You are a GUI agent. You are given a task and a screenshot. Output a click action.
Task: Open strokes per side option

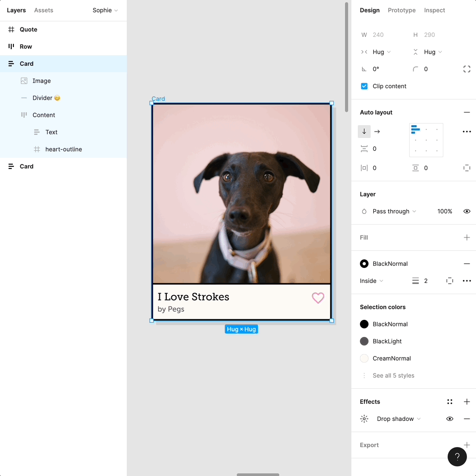click(450, 281)
